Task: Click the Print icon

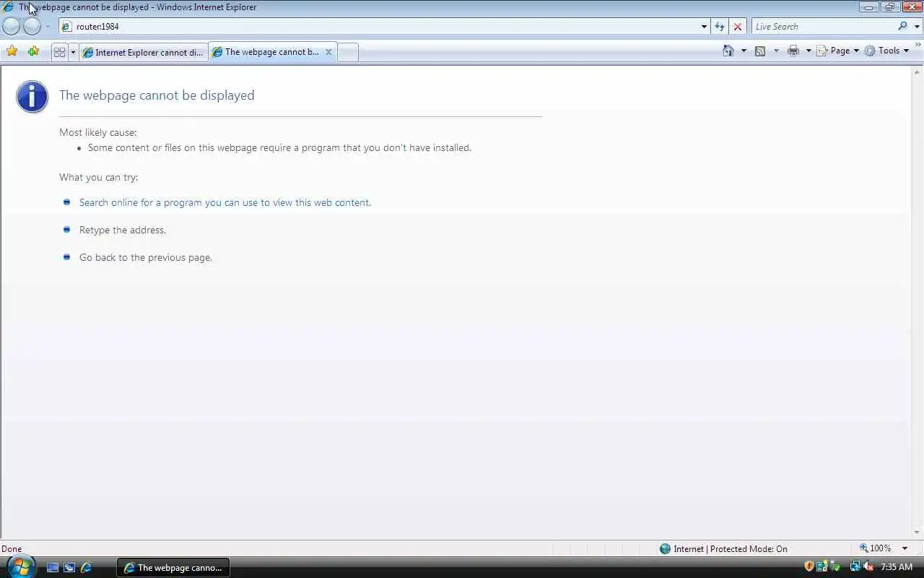Action: point(793,51)
